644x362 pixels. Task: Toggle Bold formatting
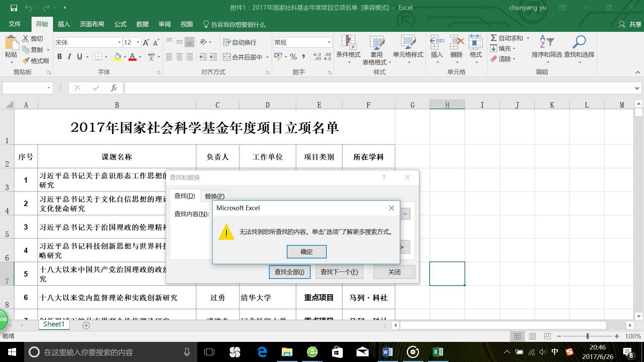click(x=60, y=57)
